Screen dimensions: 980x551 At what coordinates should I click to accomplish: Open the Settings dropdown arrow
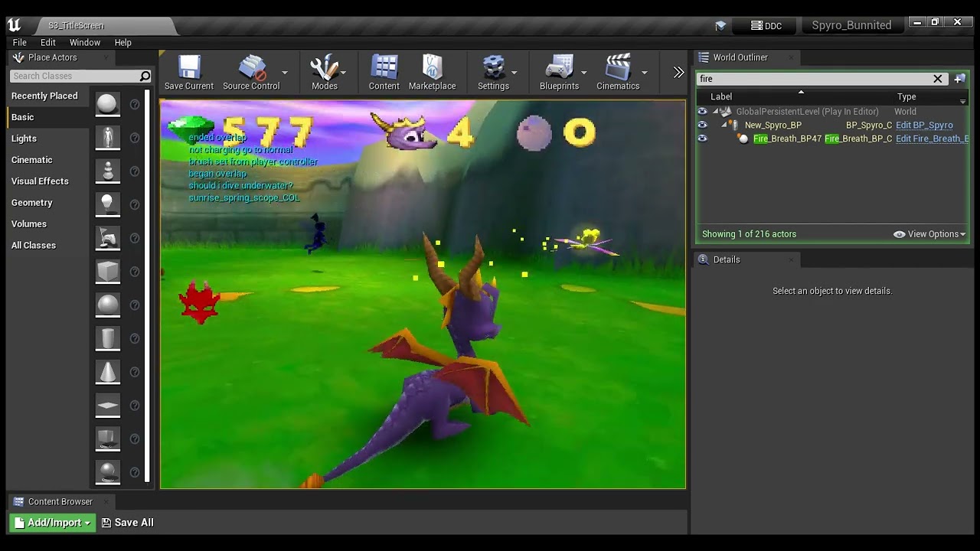(x=514, y=73)
